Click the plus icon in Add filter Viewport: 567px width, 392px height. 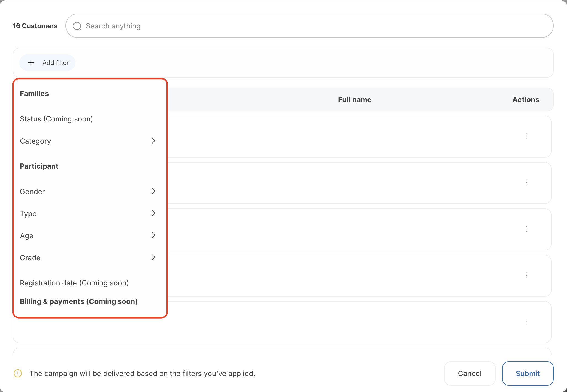tap(31, 63)
